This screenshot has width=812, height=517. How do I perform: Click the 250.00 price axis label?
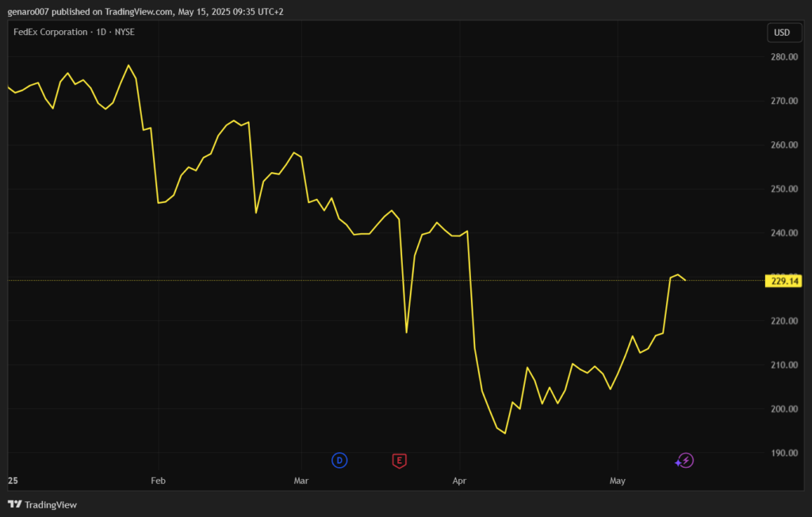[x=782, y=189]
